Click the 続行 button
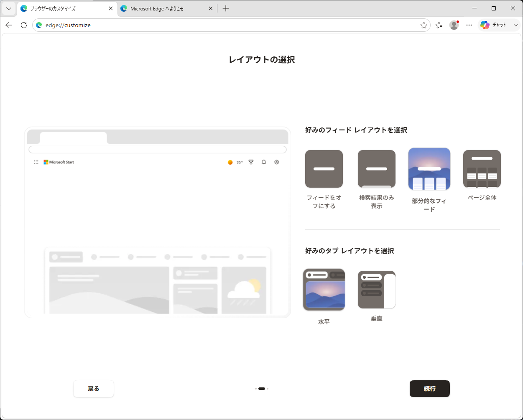523x420 pixels. (x=430, y=389)
